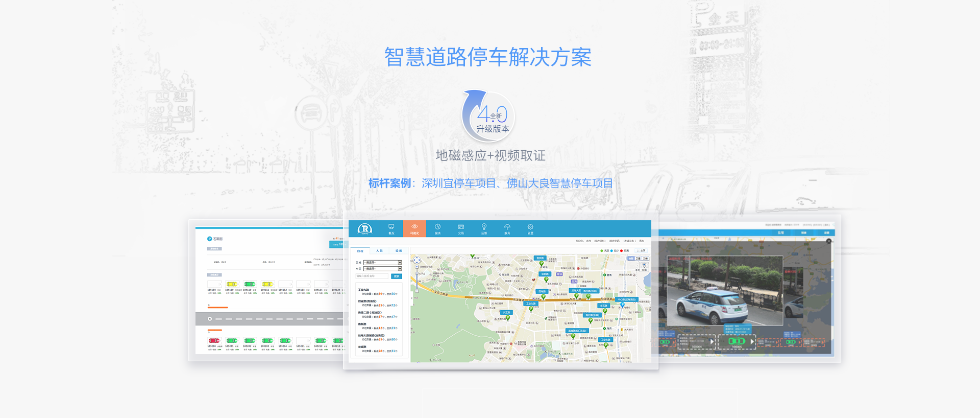This screenshot has width=980, height=418.
Task: Click the blue P icon beside 石厦街
Action: coord(209,239)
